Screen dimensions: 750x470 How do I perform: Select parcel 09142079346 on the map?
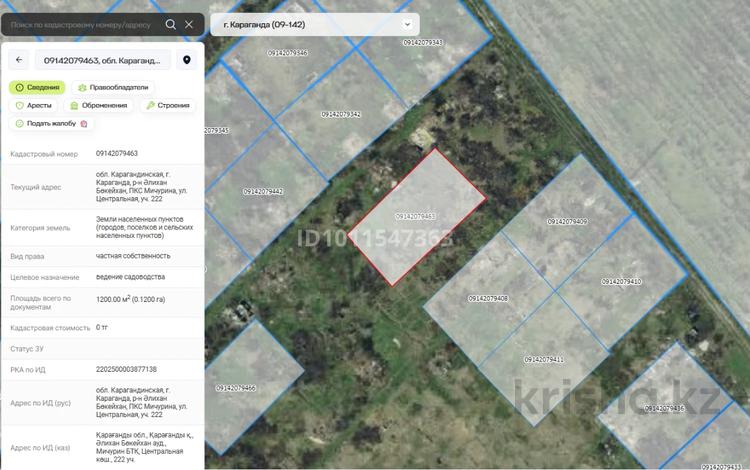coord(287,53)
